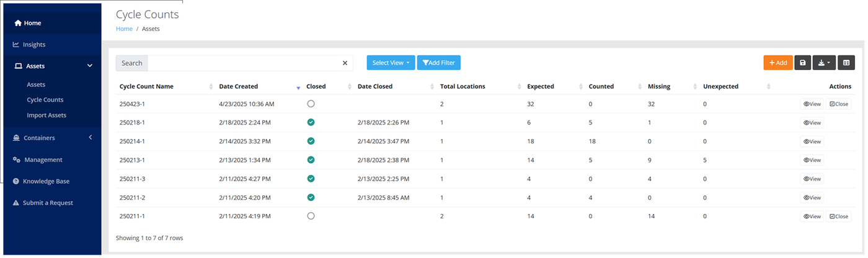
Task: Click cycle count name 250423-1
Action: (132, 104)
